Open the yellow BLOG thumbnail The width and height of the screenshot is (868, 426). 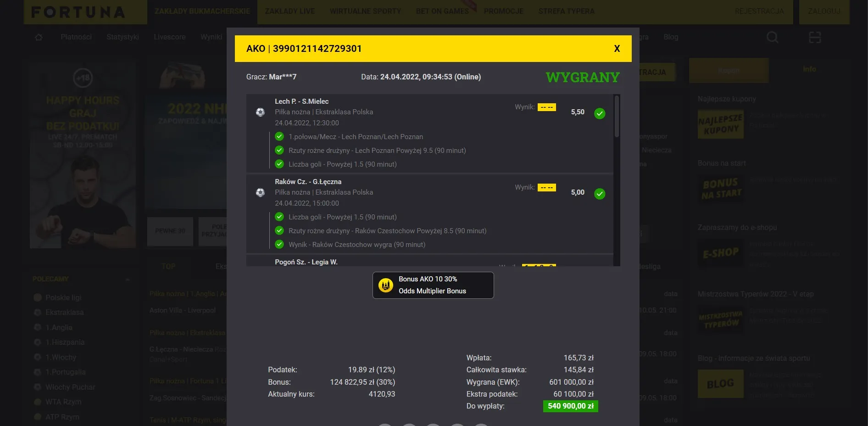click(x=720, y=384)
